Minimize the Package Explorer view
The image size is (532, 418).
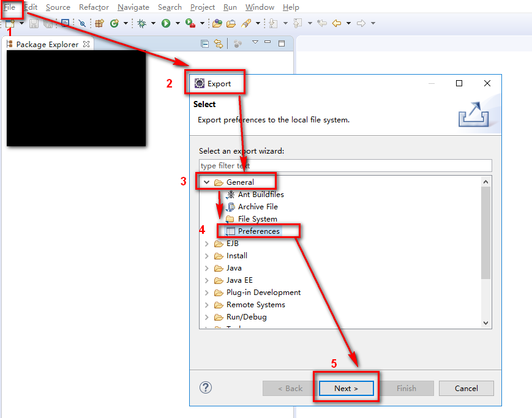coord(268,42)
